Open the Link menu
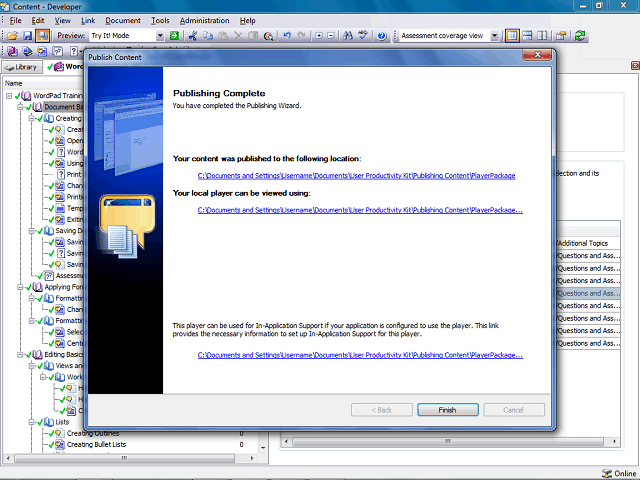640x480 pixels. click(x=88, y=20)
